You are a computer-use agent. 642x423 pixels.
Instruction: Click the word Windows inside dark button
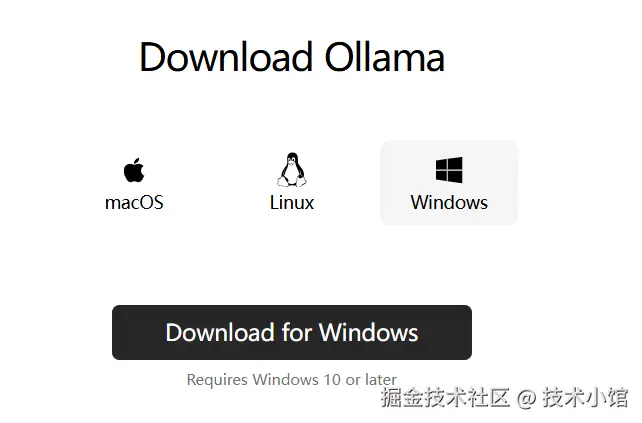pos(368,332)
